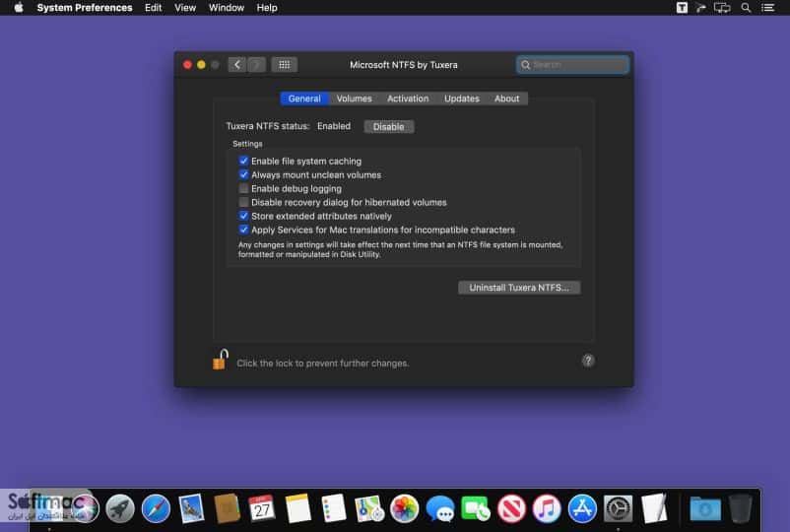Screen dimensions: 790x532
Task: Open help with the question mark button
Action: [587, 361]
